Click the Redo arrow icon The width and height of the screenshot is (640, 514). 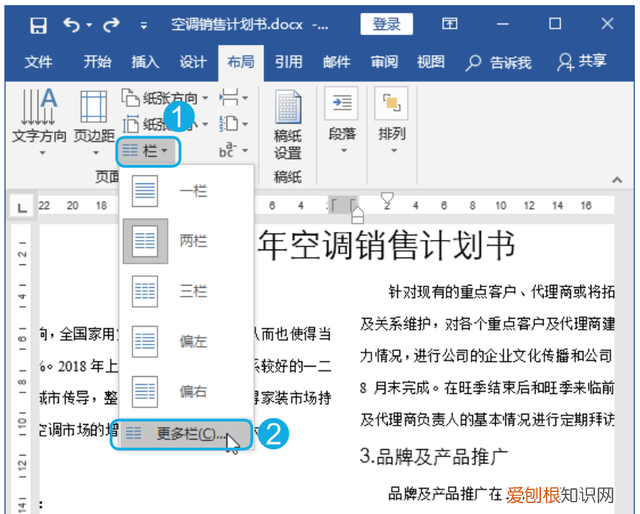click(111, 25)
